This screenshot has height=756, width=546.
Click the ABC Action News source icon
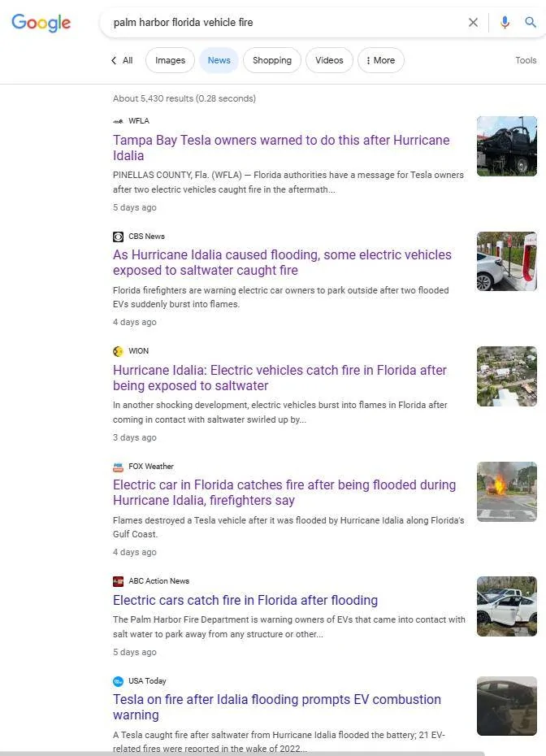[x=118, y=581]
